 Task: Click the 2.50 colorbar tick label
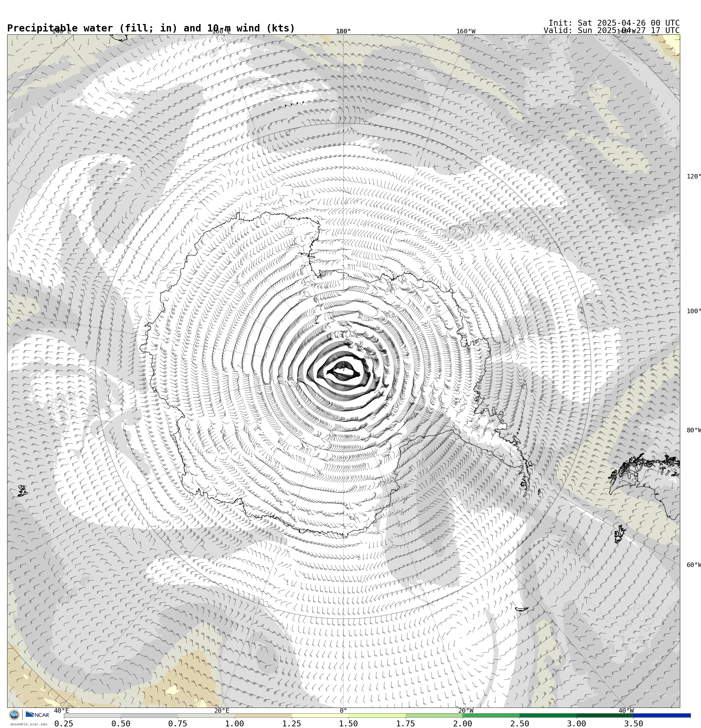pos(520,723)
